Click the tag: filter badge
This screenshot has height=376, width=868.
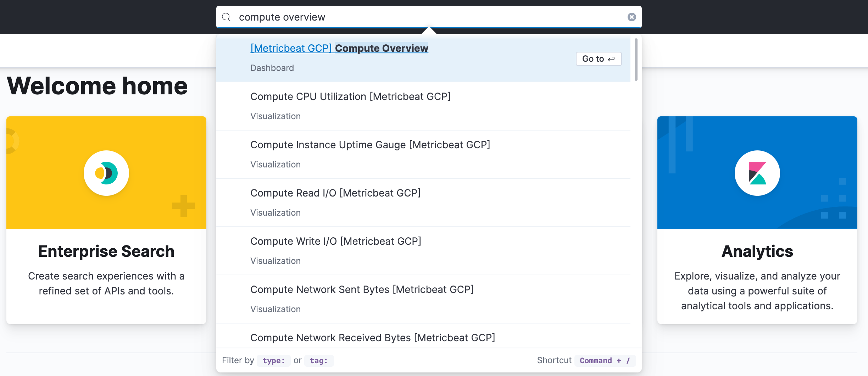pyautogui.click(x=319, y=361)
